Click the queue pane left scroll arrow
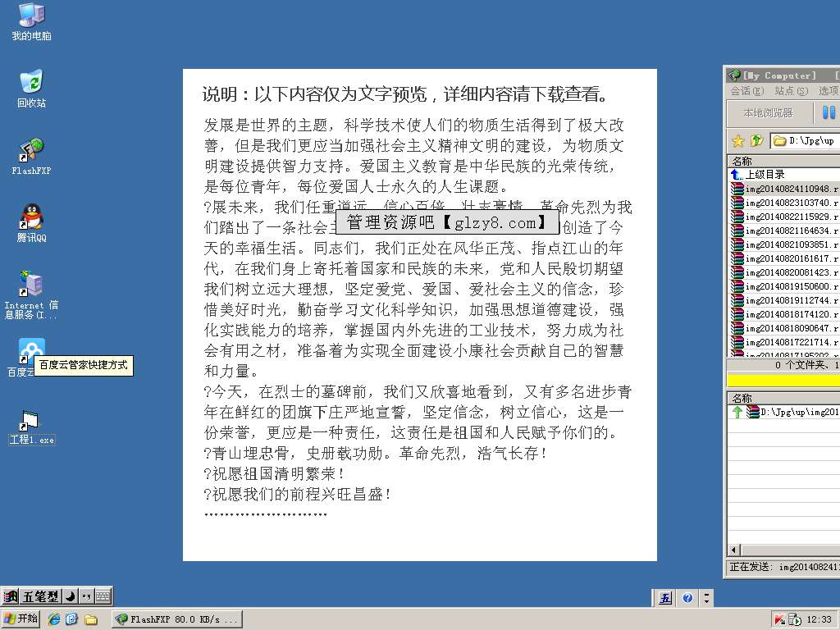The image size is (840, 630). point(734,550)
